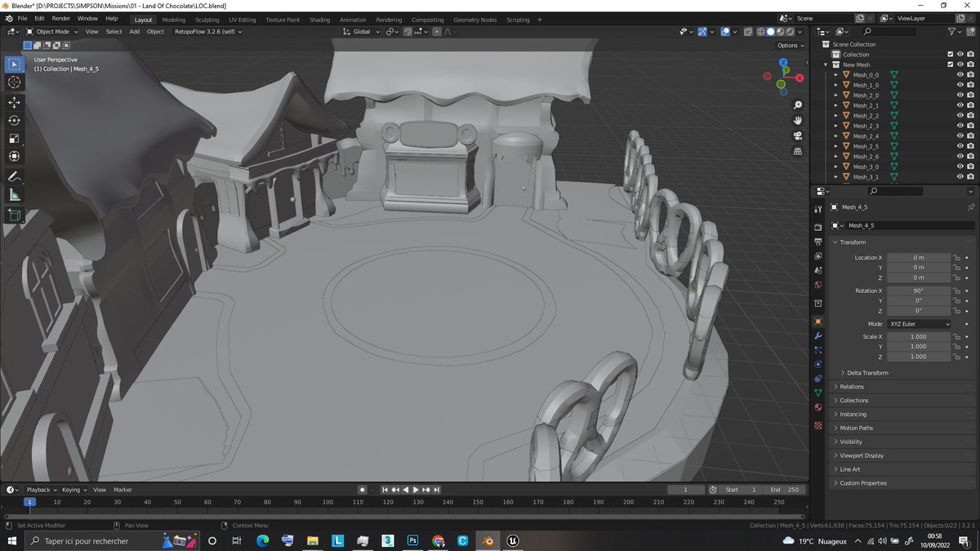
Task: Open the XYZ Euler rotation mode dropdown
Action: pyautogui.click(x=919, y=324)
